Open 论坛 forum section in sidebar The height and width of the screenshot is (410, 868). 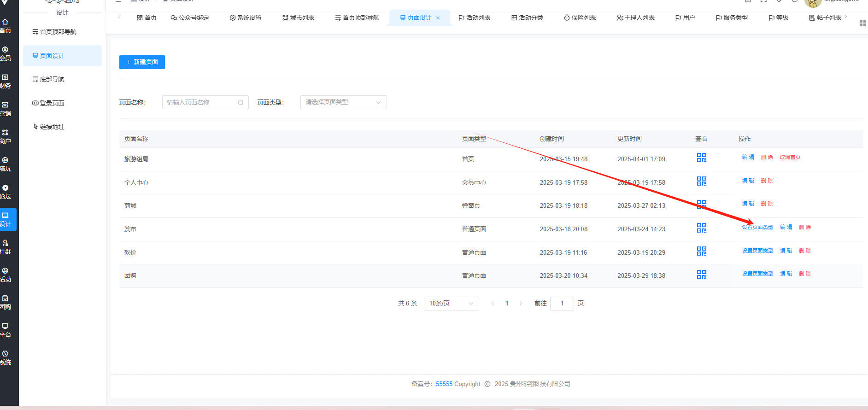tap(6, 192)
